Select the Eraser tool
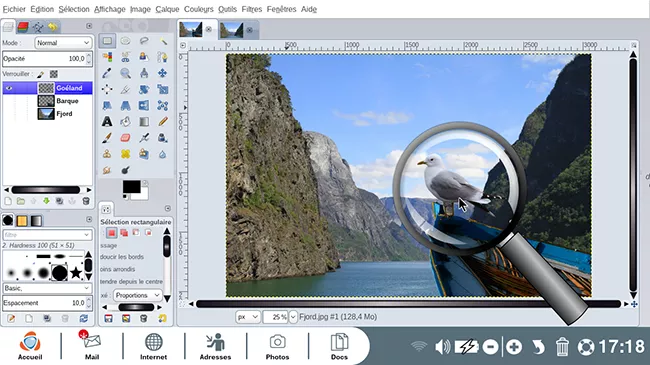The height and width of the screenshot is (365, 650). [x=125, y=138]
